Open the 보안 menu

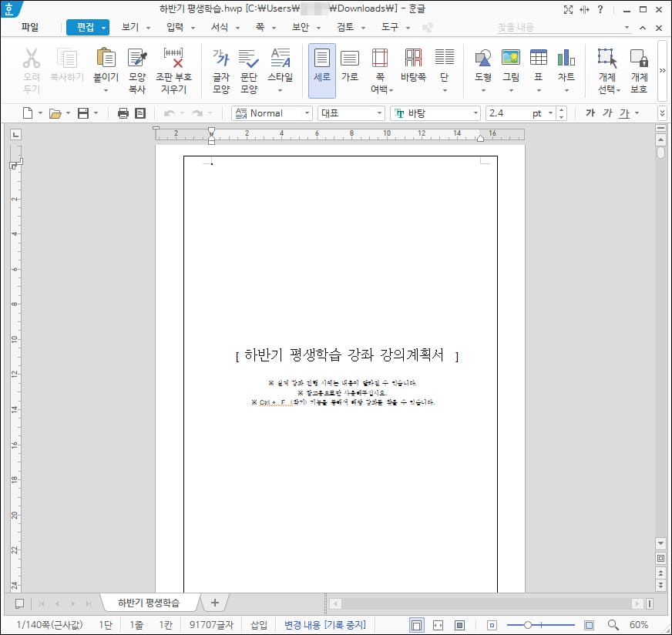(x=301, y=27)
